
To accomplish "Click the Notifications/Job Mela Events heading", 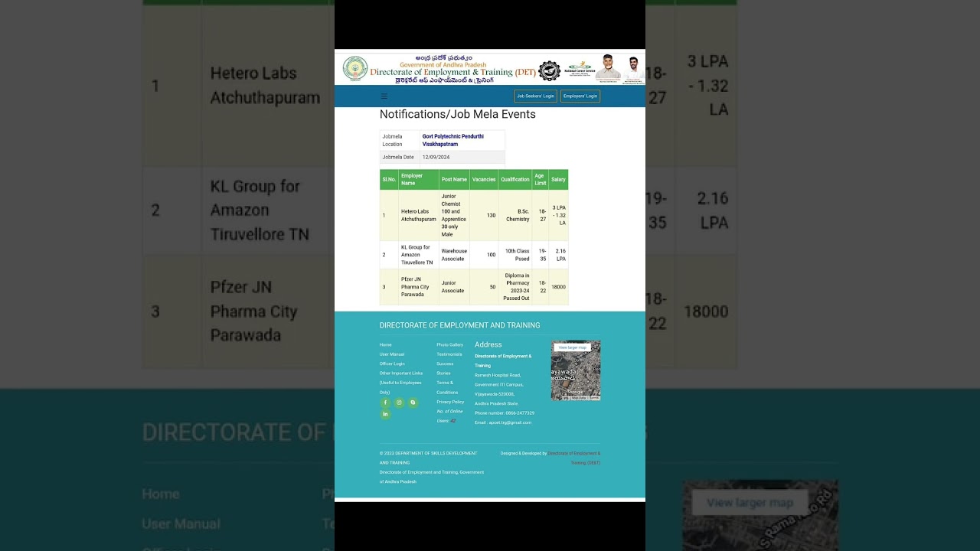I will coord(458,114).
